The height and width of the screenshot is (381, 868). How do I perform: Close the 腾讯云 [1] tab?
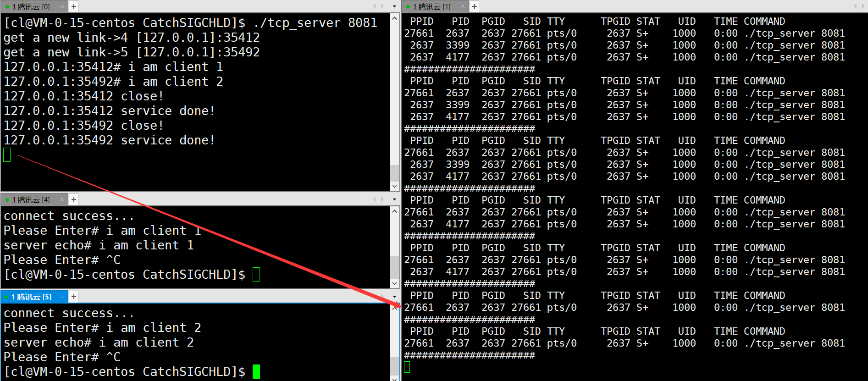(463, 6)
